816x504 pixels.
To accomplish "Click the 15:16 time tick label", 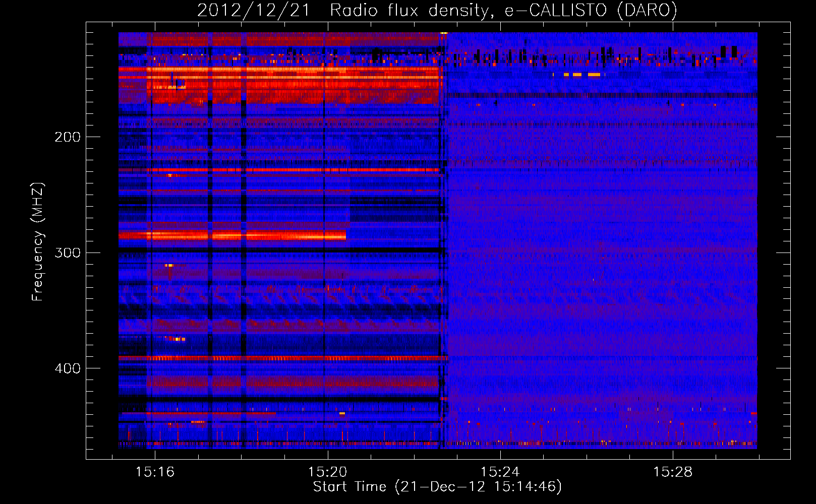I will click(x=155, y=472).
